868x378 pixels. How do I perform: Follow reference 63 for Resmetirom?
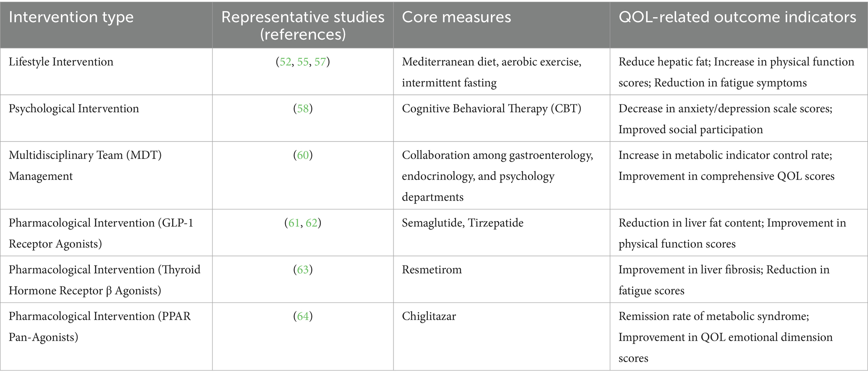click(303, 269)
